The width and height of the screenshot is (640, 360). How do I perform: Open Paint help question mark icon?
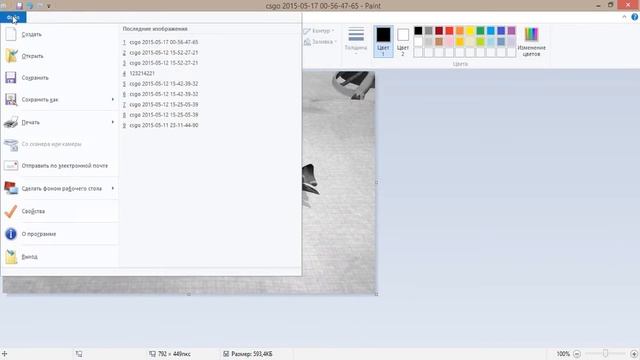[x=635, y=17]
